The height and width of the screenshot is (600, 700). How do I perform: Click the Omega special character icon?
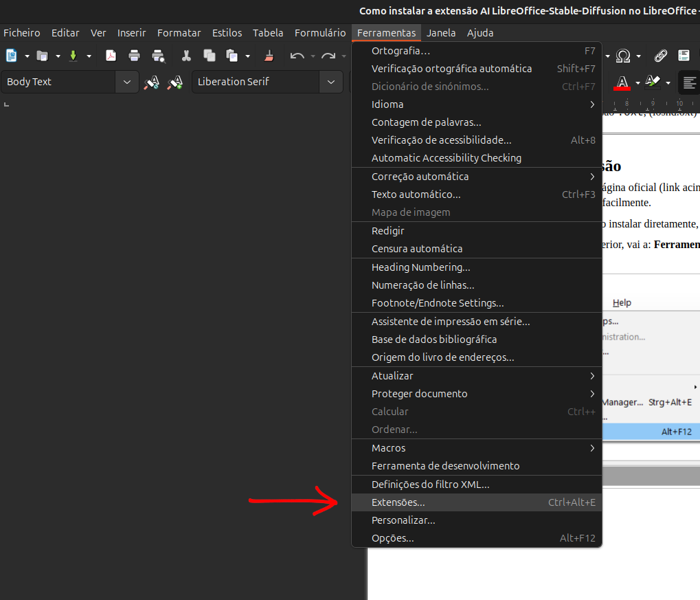(623, 56)
